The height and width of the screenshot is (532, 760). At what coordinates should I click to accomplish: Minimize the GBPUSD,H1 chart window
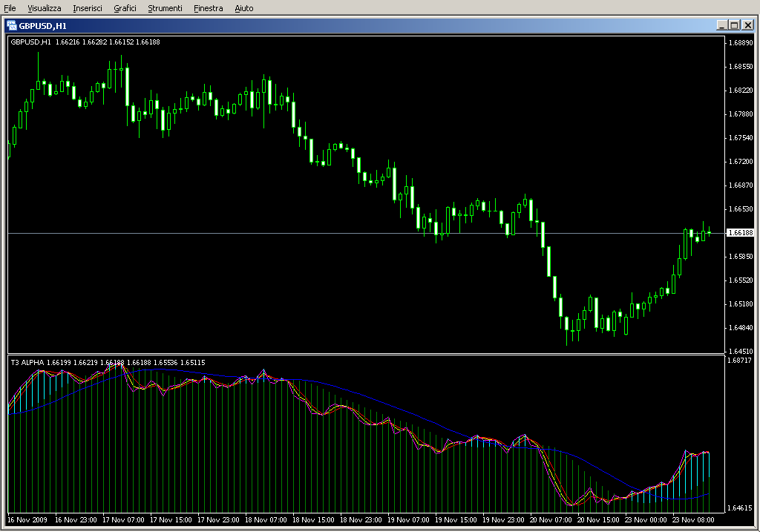(722, 25)
